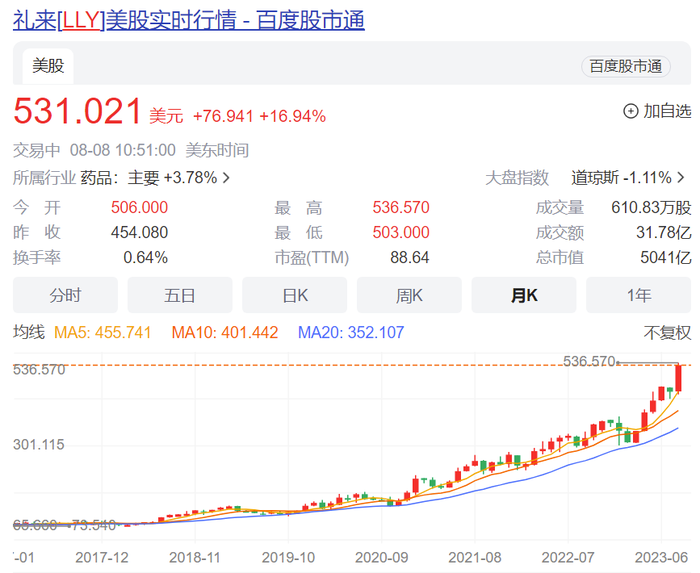Viewport: 700px width, 573px height.
Task: Click 昨收 value 454.080
Action: click(x=139, y=233)
